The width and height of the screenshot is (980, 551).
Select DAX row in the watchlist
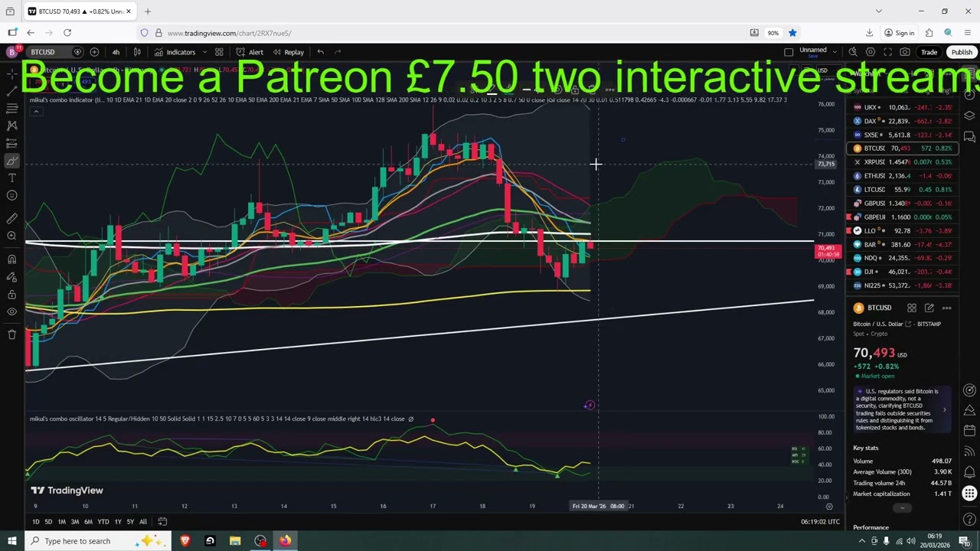pyautogui.click(x=903, y=121)
